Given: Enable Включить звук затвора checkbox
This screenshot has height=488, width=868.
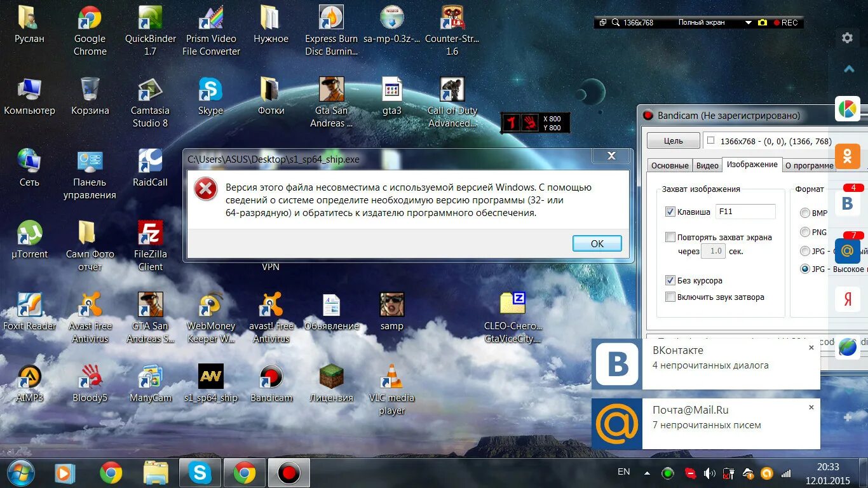Looking at the screenshot, I should pos(670,297).
